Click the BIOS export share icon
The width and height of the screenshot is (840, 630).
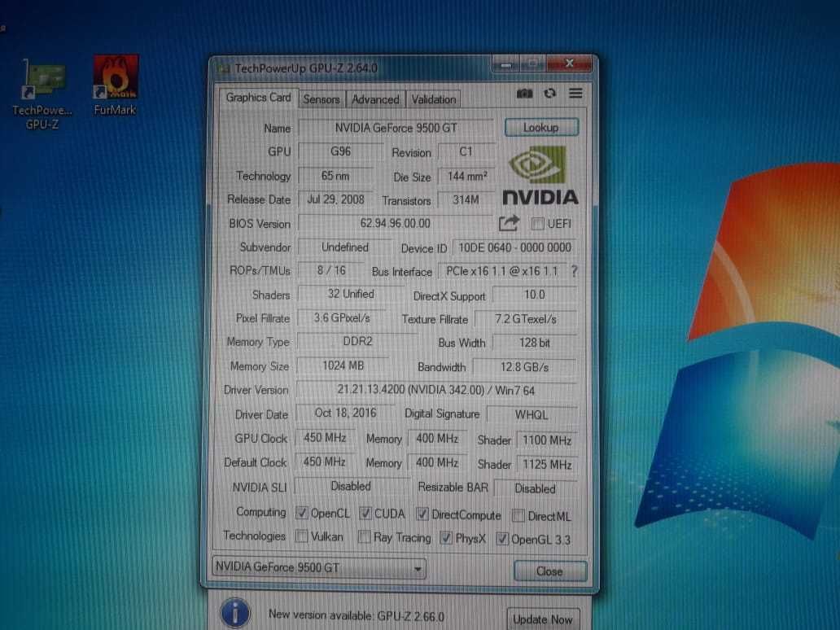[509, 223]
